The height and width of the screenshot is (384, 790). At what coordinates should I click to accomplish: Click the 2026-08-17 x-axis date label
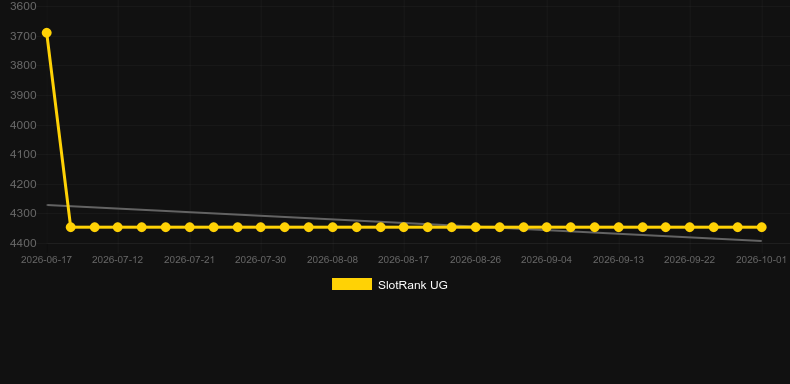[404, 260]
